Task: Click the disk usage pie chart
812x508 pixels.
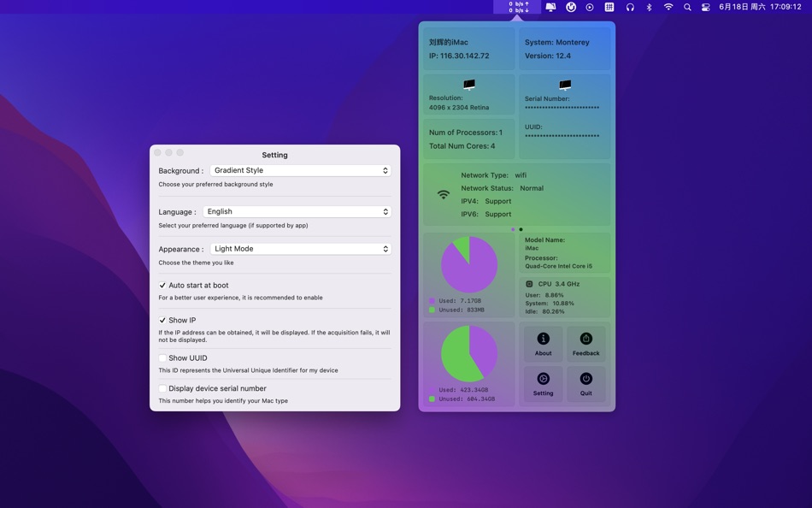Action: [469, 353]
